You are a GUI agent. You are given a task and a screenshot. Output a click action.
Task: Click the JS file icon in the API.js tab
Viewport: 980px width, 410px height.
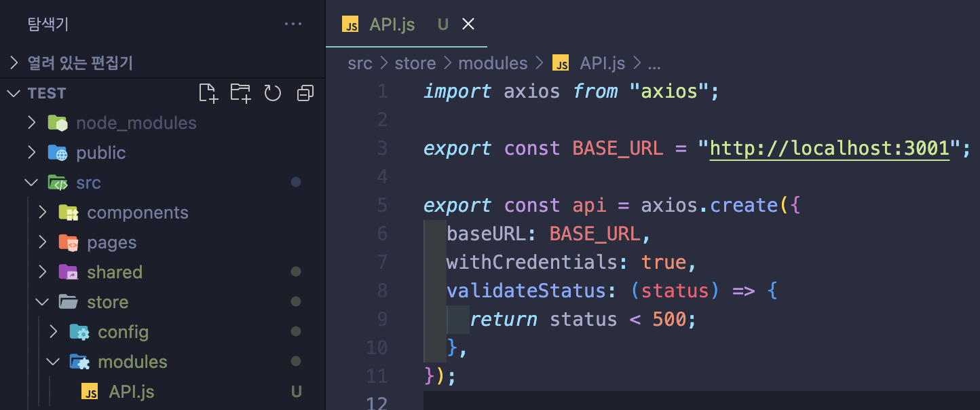[x=350, y=25]
